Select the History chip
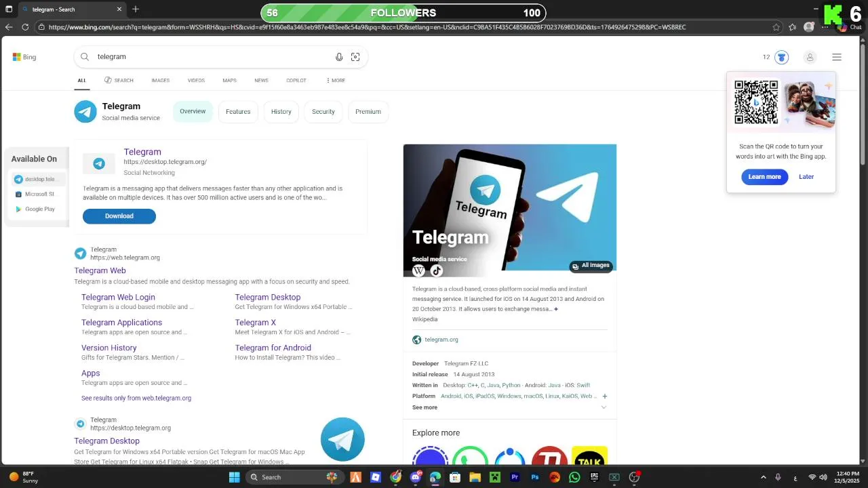 tap(281, 112)
